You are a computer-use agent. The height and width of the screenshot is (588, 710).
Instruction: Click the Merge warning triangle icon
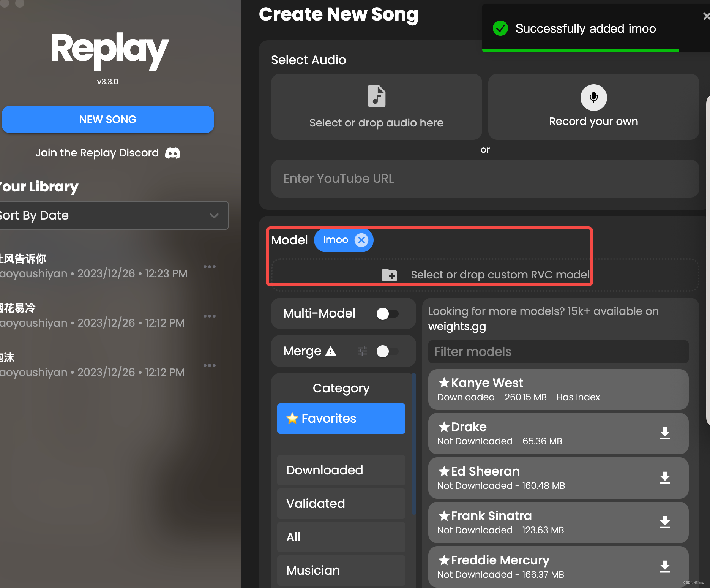tap(331, 351)
